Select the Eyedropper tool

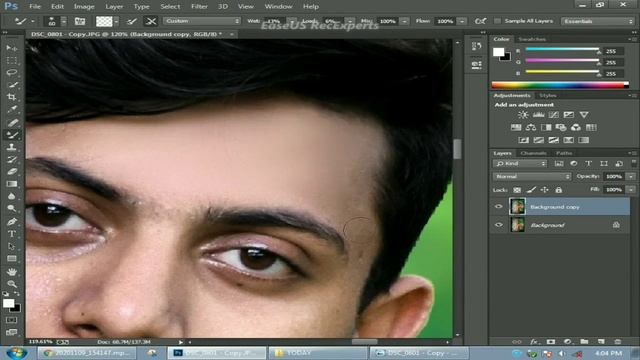point(11,109)
